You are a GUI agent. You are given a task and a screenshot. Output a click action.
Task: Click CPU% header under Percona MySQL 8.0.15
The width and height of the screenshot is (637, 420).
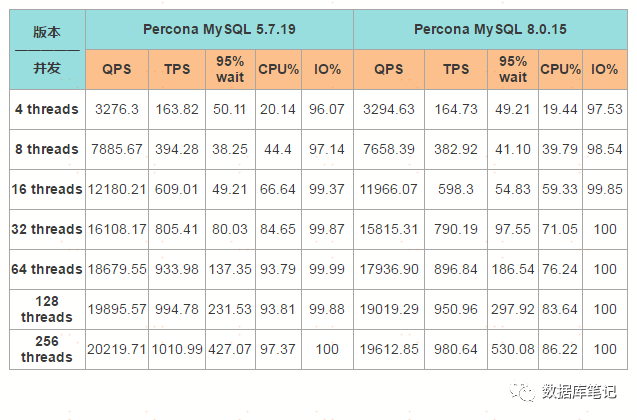(560, 70)
